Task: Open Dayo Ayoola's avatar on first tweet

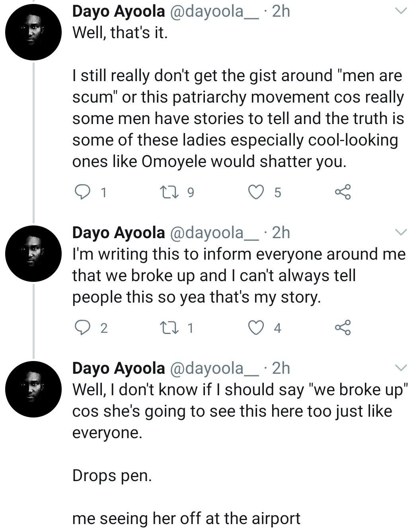Action: coord(33,32)
